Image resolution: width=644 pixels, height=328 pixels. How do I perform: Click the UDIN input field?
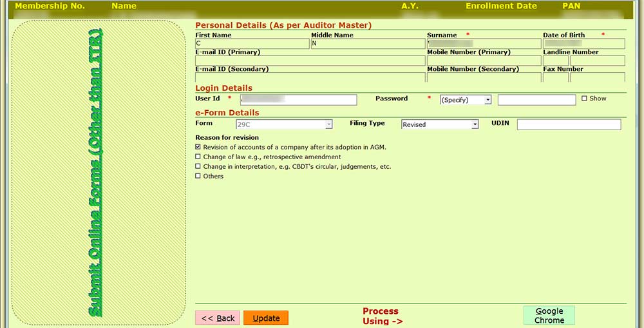[569, 124]
